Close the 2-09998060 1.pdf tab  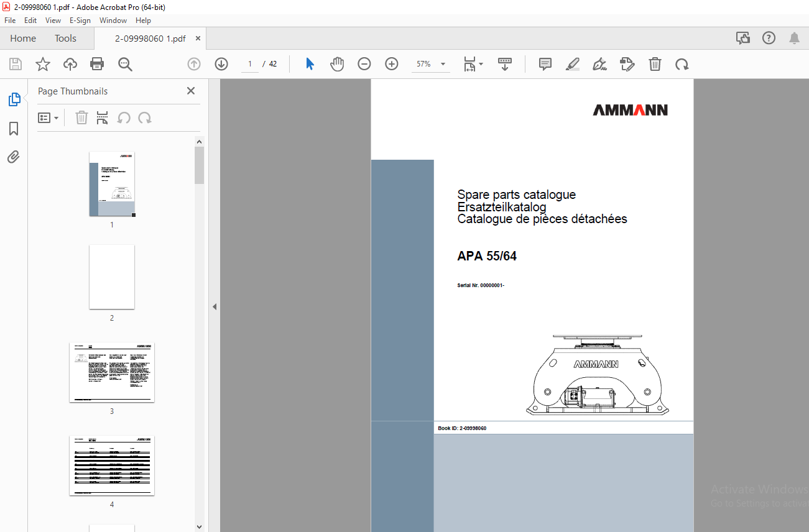tap(198, 38)
